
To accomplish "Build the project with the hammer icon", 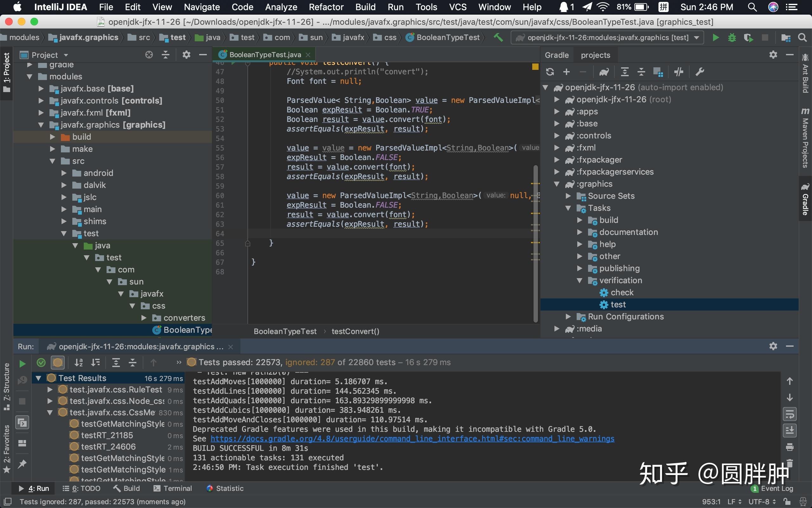I will point(498,38).
